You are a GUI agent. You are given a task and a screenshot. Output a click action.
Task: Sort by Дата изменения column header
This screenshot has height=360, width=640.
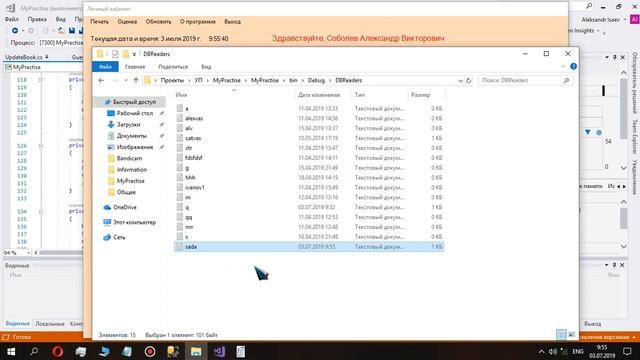(x=319, y=95)
